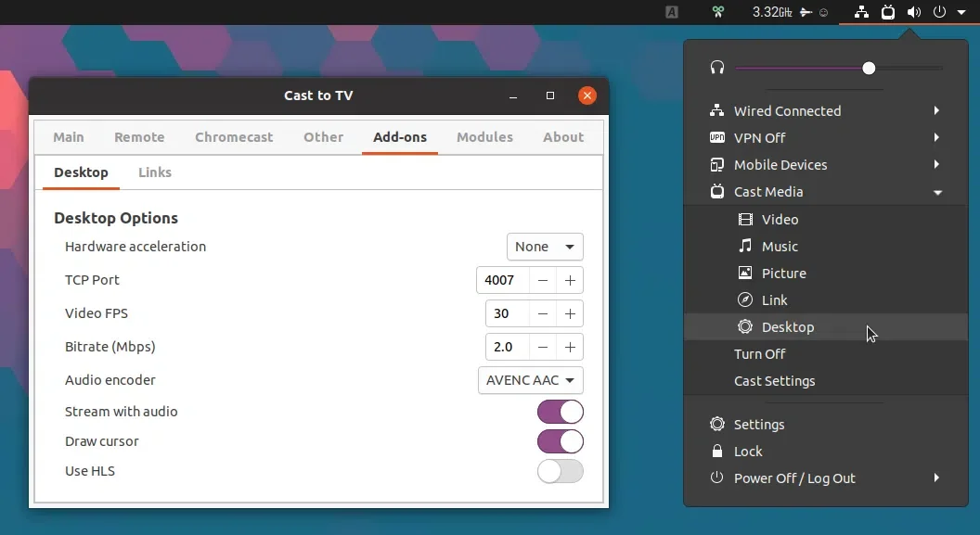This screenshot has width=980, height=535.
Task: Disable the Draw cursor switch
Action: [x=560, y=441]
